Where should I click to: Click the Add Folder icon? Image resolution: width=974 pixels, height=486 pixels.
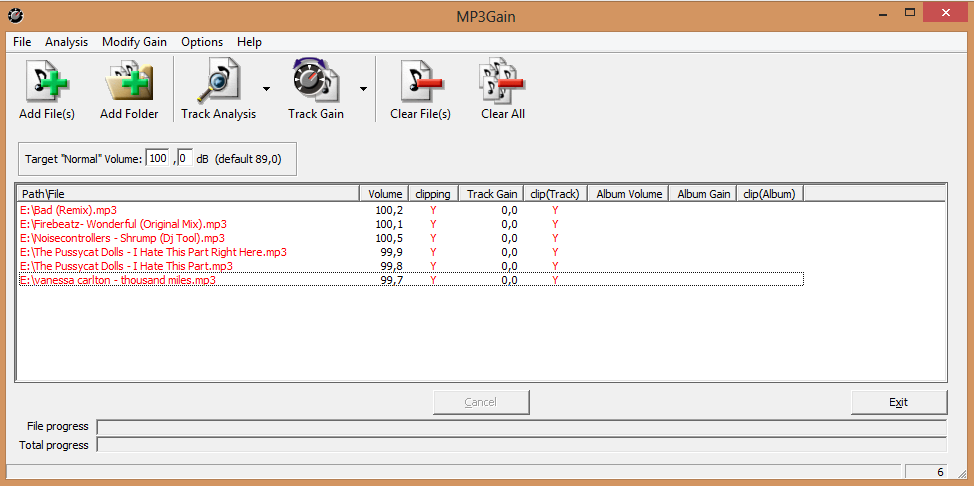pos(129,81)
